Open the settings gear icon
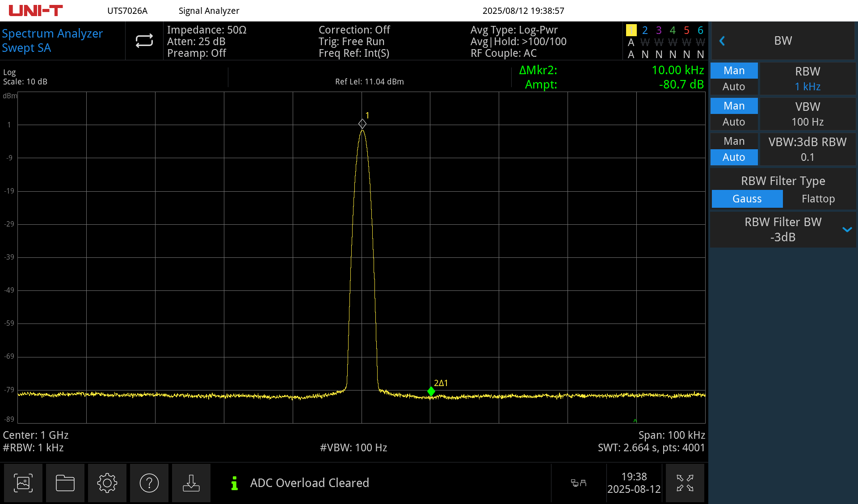858x504 pixels. (107, 483)
